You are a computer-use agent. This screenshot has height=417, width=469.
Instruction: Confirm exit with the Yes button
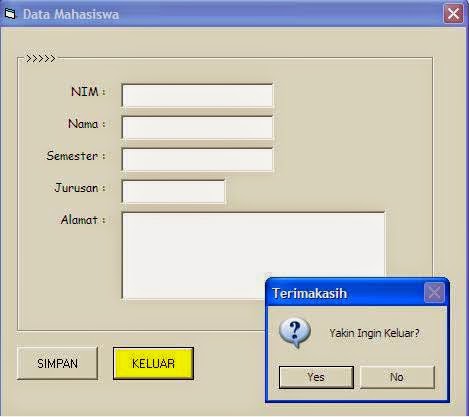tap(316, 377)
